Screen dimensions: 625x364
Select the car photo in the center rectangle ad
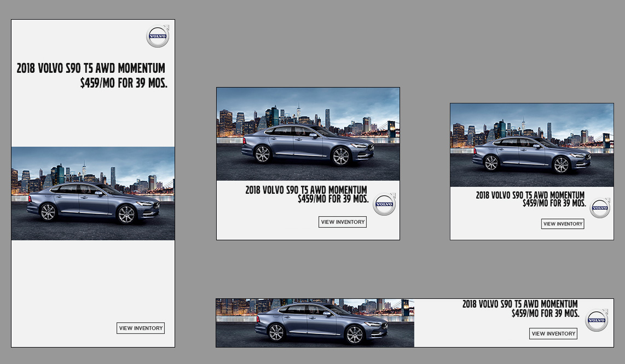tap(308, 134)
